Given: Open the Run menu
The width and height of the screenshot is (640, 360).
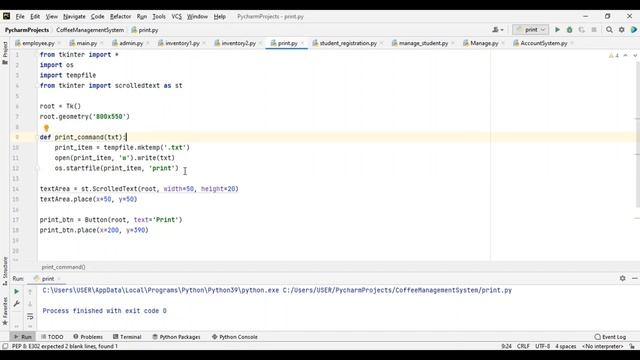Looking at the screenshot, I should pyautogui.click(x=142, y=16).
